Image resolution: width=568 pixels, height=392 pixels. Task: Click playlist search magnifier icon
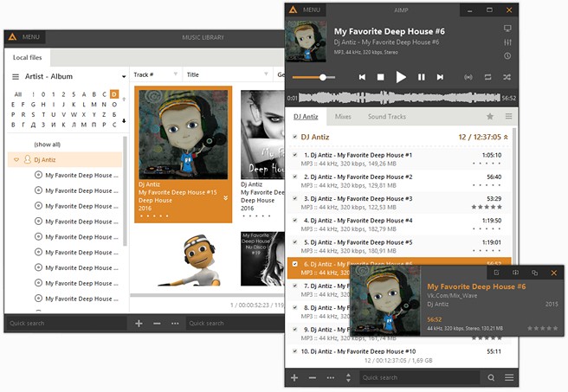[x=491, y=377]
